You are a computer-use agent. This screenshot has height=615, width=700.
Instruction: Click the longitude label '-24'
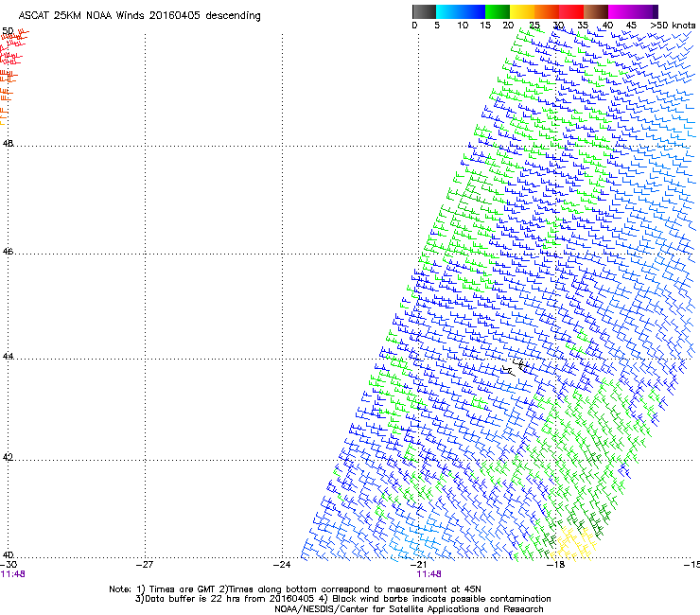click(282, 565)
